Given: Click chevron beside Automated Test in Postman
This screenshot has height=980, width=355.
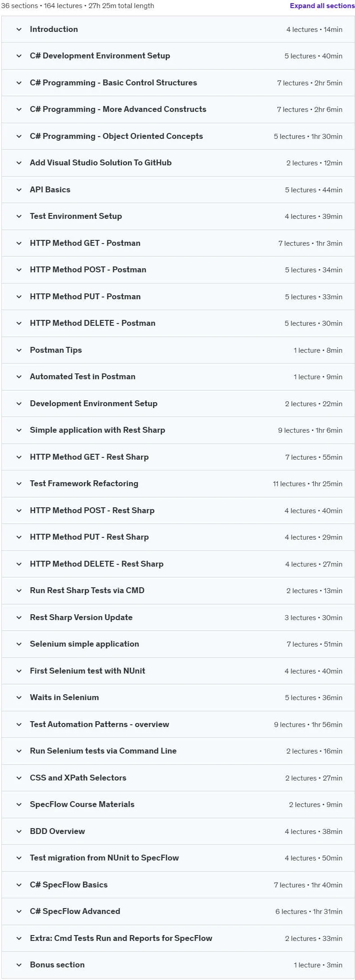Looking at the screenshot, I should pos(19,377).
